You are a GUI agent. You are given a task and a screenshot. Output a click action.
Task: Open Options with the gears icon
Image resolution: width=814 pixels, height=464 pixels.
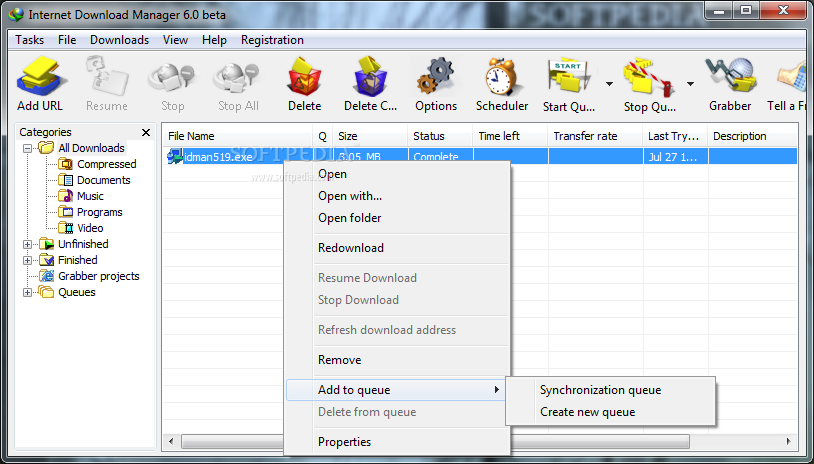[436, 77]
